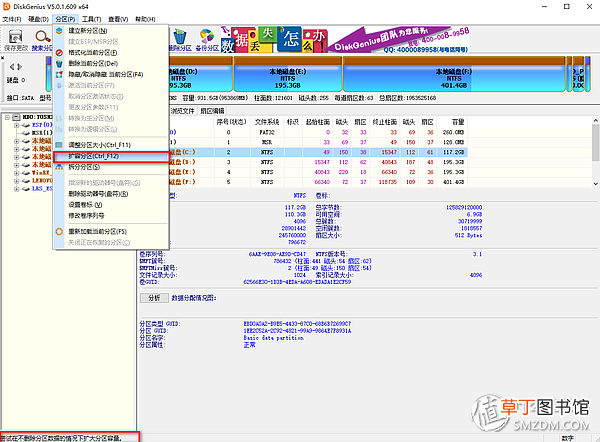
Task: Open the 帮助(H) menu
Action: coord(145,19)
